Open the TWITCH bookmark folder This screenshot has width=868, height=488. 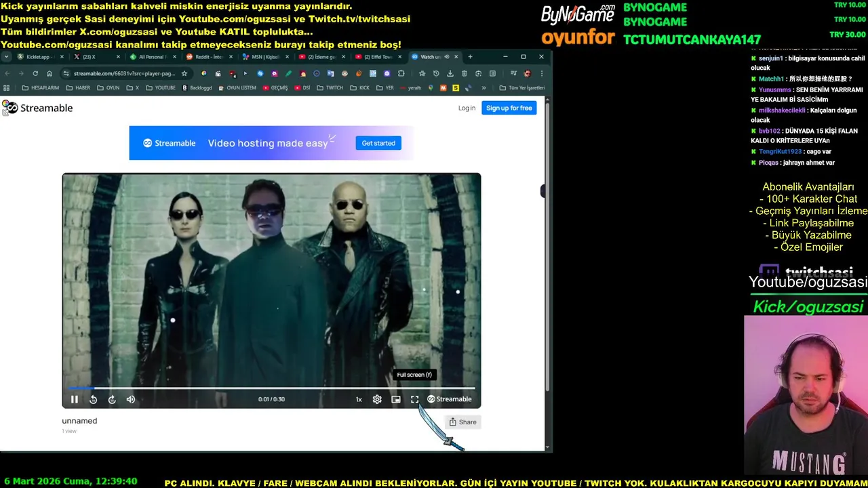pyautogui.click(x=330, y=87)
